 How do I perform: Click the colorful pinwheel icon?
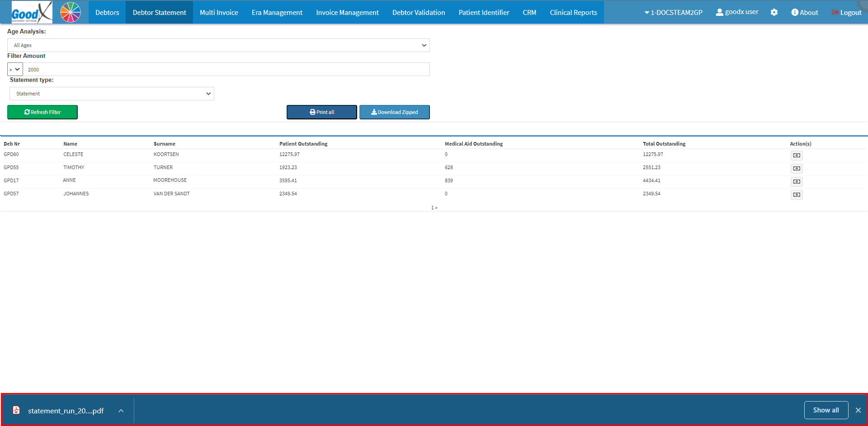pos(71,12)
